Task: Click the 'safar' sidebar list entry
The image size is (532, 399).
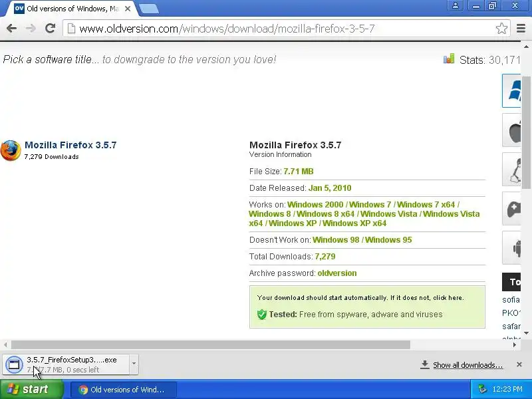Action: (x=511, y=327)
